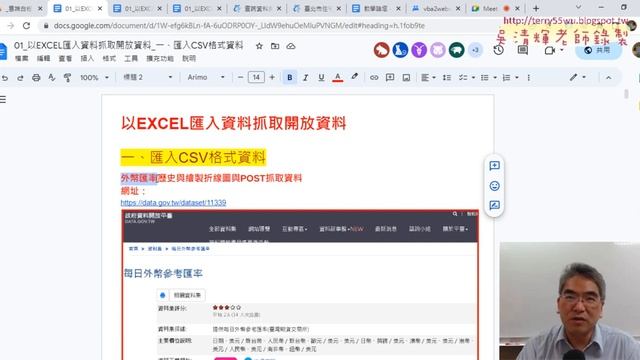Open comment history icon
Image resolution: width=640 pixels, height=360 pixels.
[x=522, y=50]
